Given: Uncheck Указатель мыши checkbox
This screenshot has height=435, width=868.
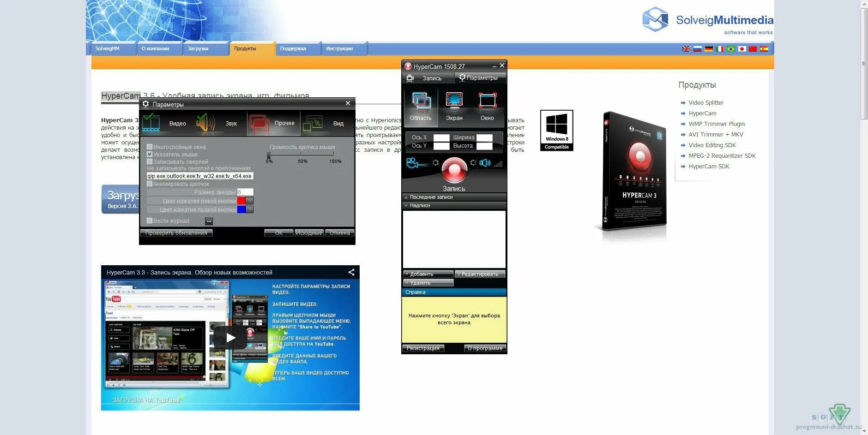Looking at the screenshot, I should pos(150,154).
